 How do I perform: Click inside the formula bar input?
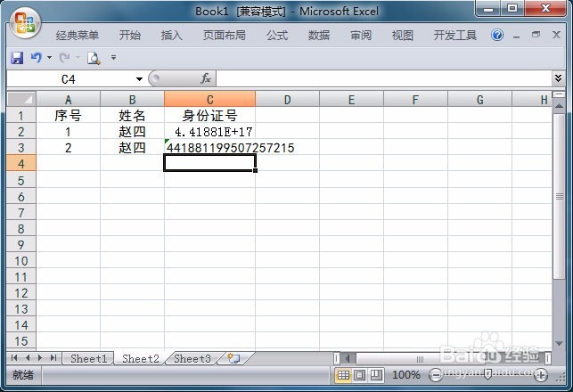[384, 78]
